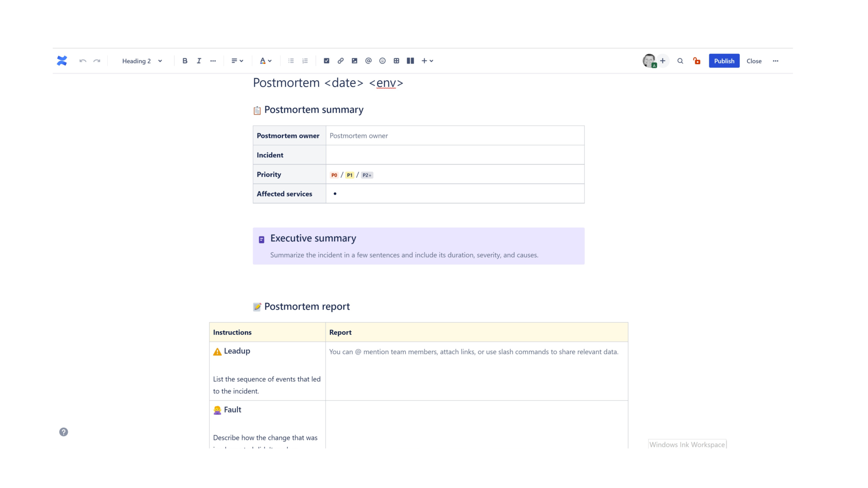868x488 pixels.
Task: Open the page actions ellipsis menu
Action: 776,61
